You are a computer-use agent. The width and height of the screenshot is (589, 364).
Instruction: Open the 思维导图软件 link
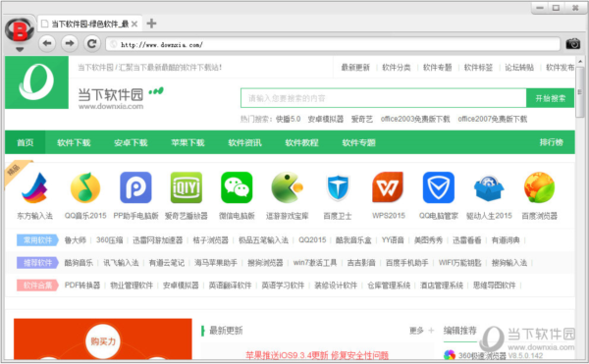[x=495, y=286]
